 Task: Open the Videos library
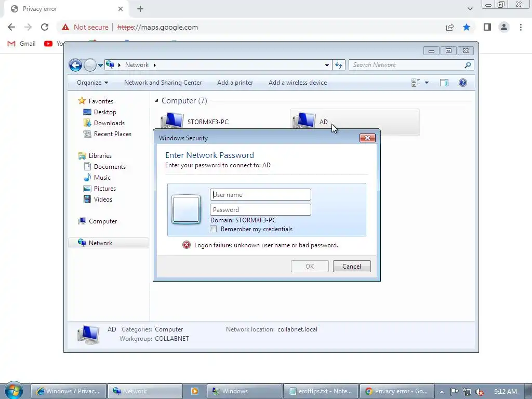[x=98, y=199]
